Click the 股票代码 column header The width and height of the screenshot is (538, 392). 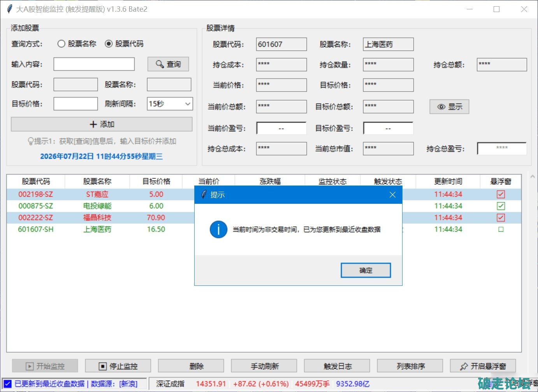[36, 181]
